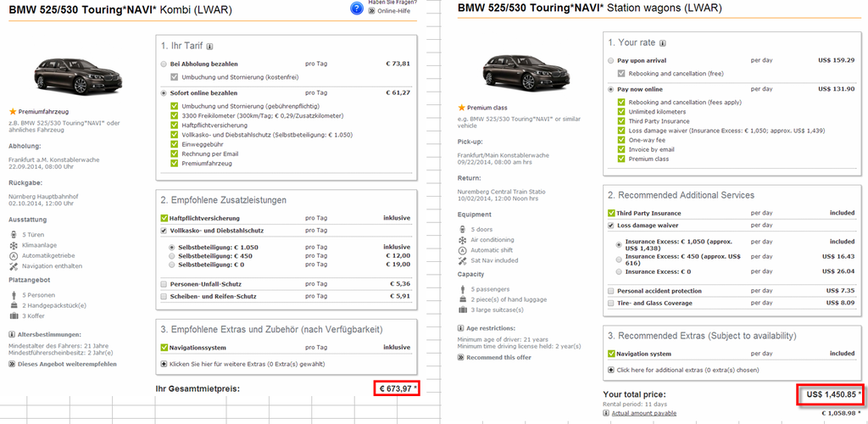
Task: Click the 5 Türen door icon
Action: click(14, 235)
